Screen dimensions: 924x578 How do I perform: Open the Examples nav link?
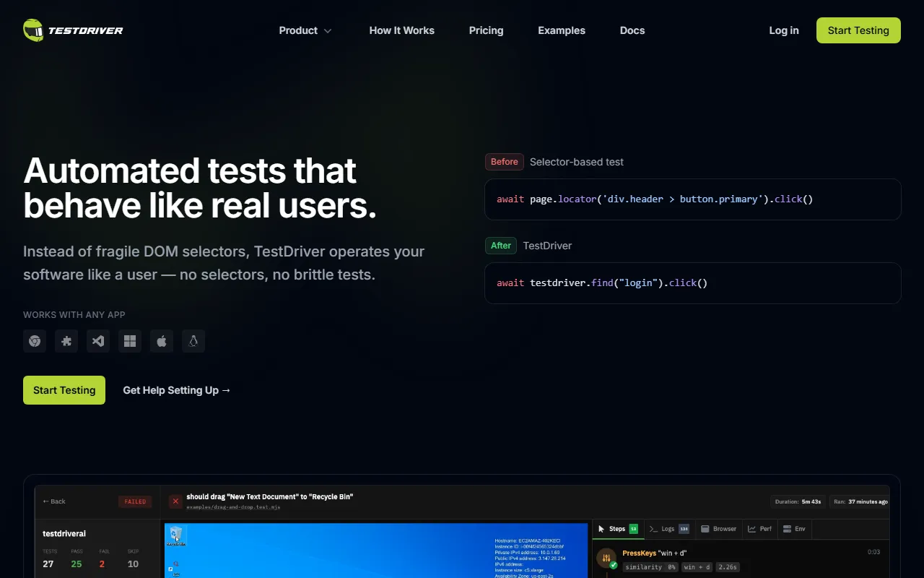click(x=562, y=30)
